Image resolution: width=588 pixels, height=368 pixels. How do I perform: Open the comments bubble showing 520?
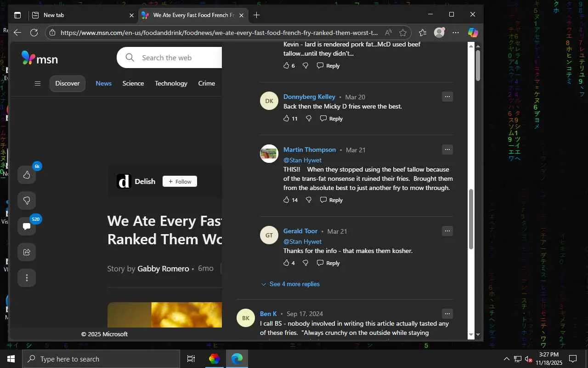(27, 226)
